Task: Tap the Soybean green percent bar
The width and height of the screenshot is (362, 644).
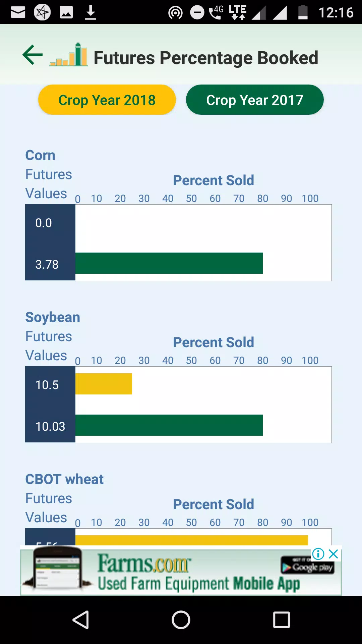Action: tap(169, 425)
